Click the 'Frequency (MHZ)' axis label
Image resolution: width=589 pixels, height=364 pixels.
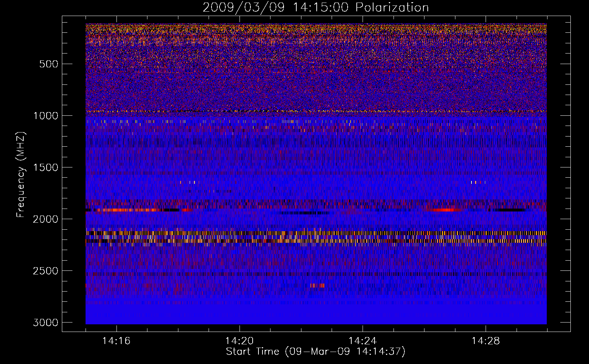tap(21, 175)
